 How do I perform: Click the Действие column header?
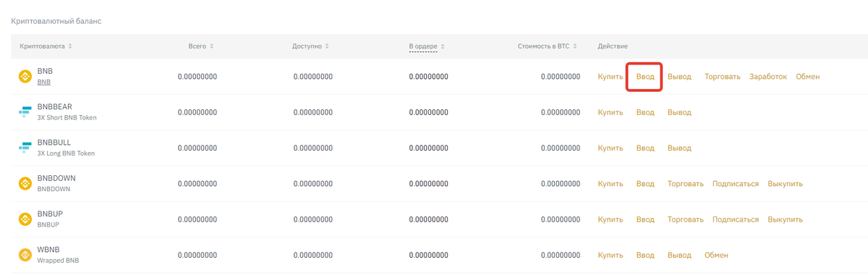point(613,46)
